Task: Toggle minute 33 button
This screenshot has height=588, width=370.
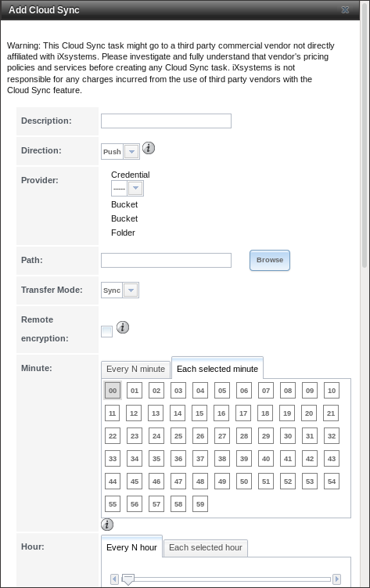Action: 113,459
